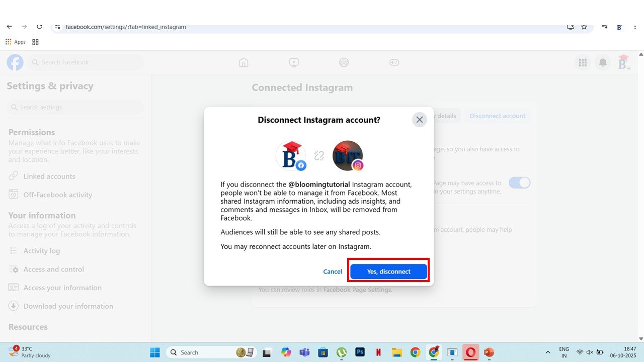The width and height of the screenshot is (644, 362).
Task: Bookmark page with star icon
Action: click(584, 27)
